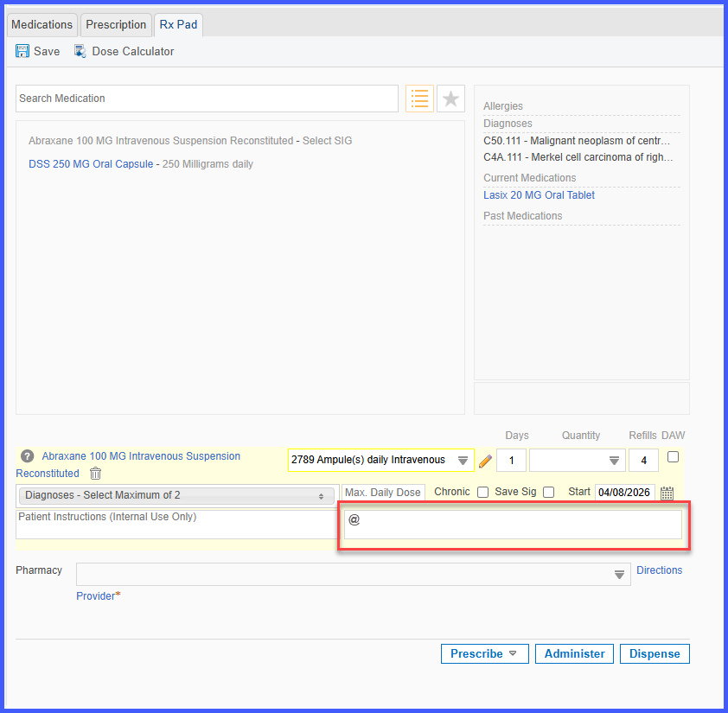Open the Diagnoses Select Maximum of 2 dropdown
Screen dimensions: 728x713
[x=176, y=495]
